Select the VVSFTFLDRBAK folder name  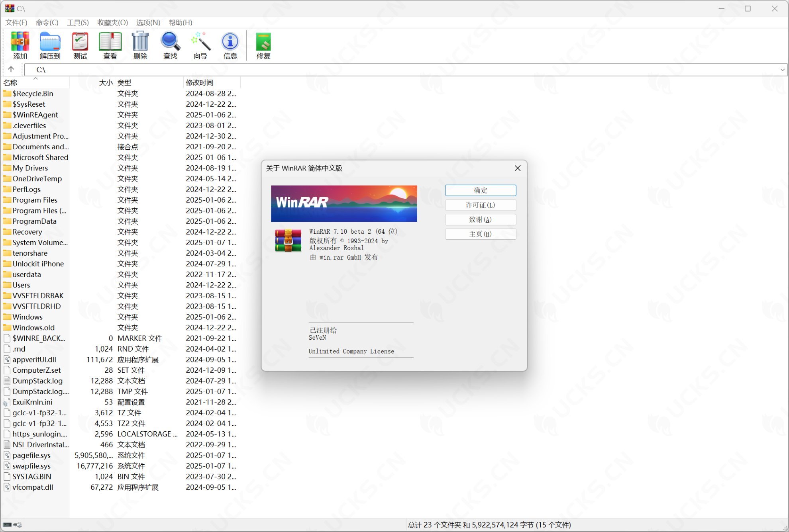click(38, 295)
